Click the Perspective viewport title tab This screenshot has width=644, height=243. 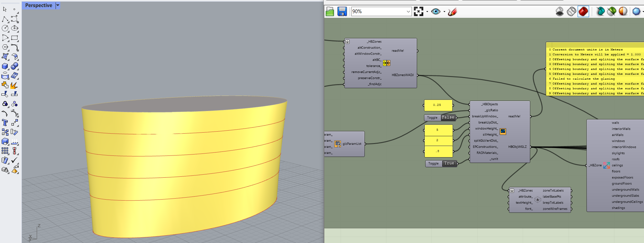click(x=39, y=5)
